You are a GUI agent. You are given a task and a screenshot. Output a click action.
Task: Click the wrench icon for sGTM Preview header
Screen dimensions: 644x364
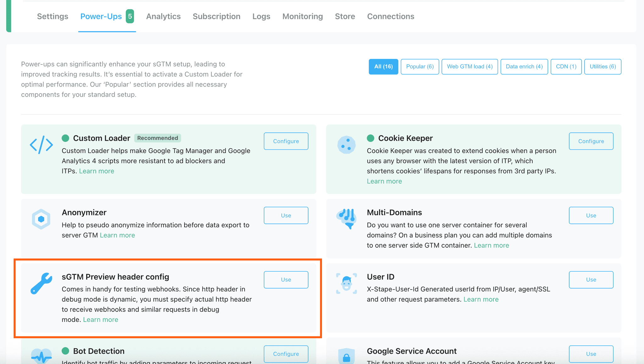(41, 283)
